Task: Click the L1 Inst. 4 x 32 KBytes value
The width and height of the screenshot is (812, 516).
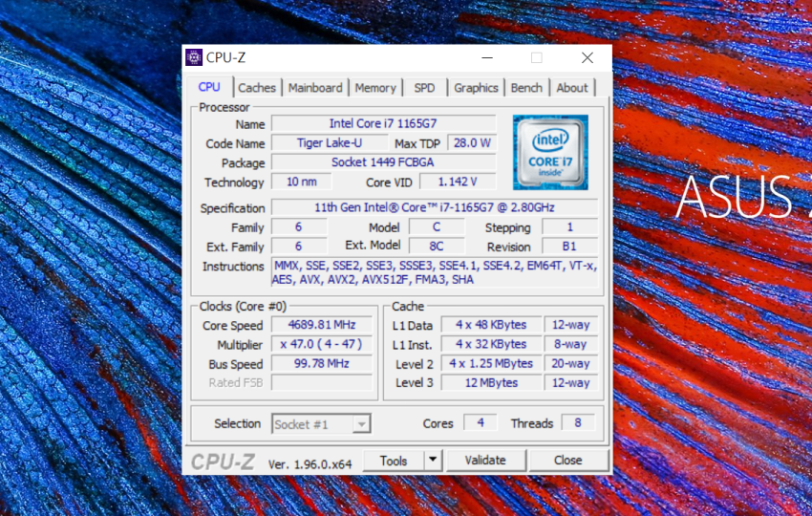Action: coord(491,344)
